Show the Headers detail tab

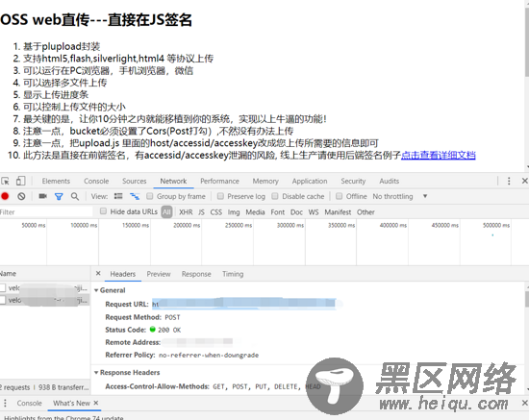click(123, 274)
